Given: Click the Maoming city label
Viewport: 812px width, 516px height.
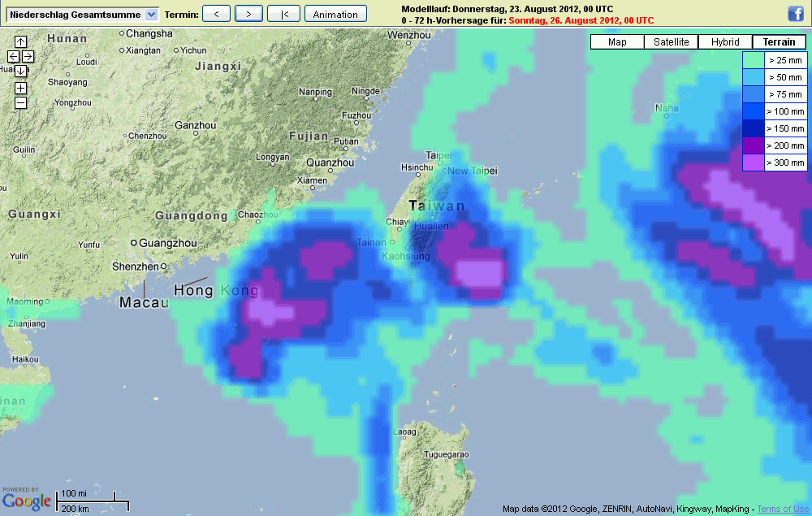Looking at the screenshot, I should (25, 301).
